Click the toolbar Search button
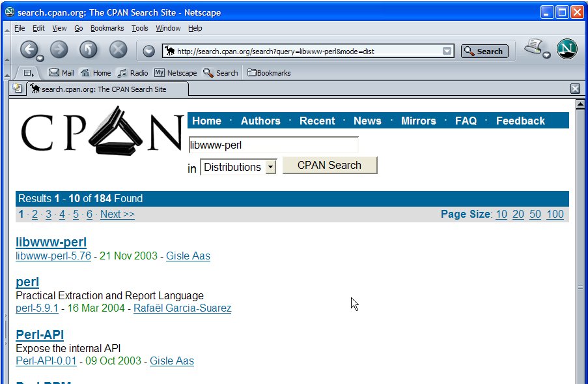588x384 pixels. coord(484,51)
